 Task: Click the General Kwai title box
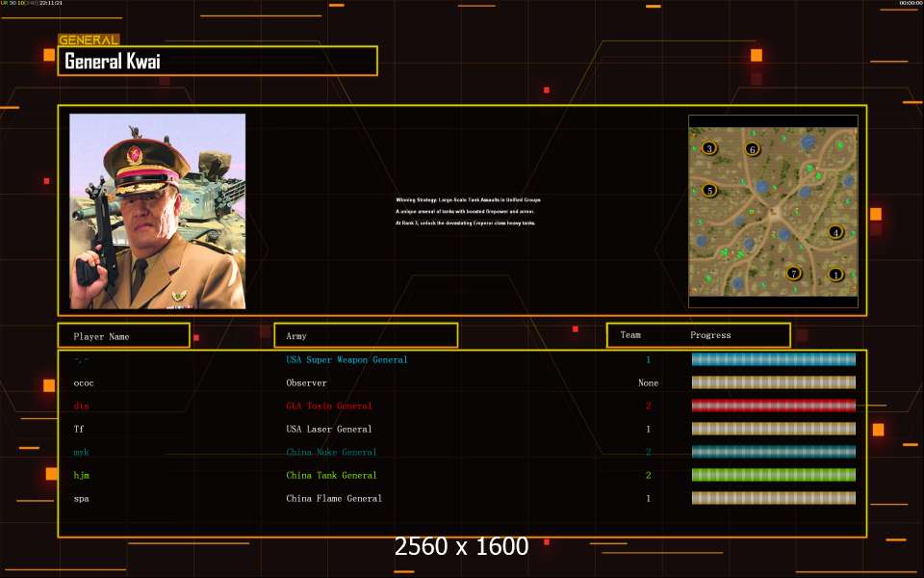[x=218, y=61]
